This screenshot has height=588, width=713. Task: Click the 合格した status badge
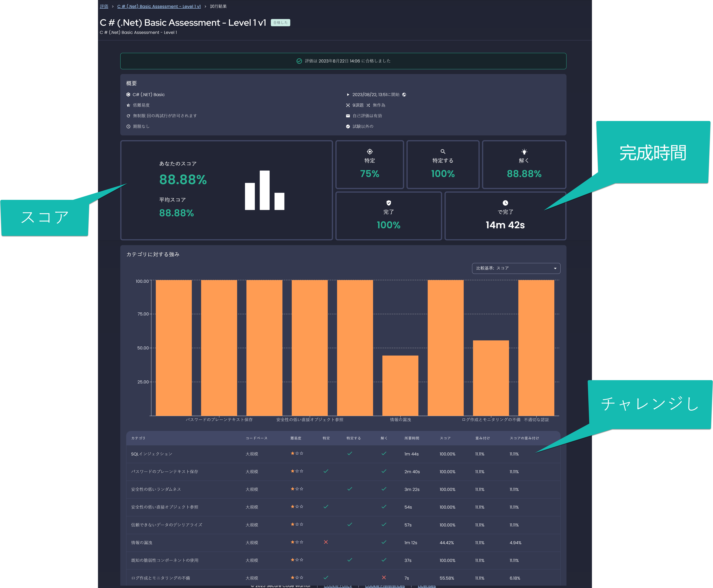[280, 23]
